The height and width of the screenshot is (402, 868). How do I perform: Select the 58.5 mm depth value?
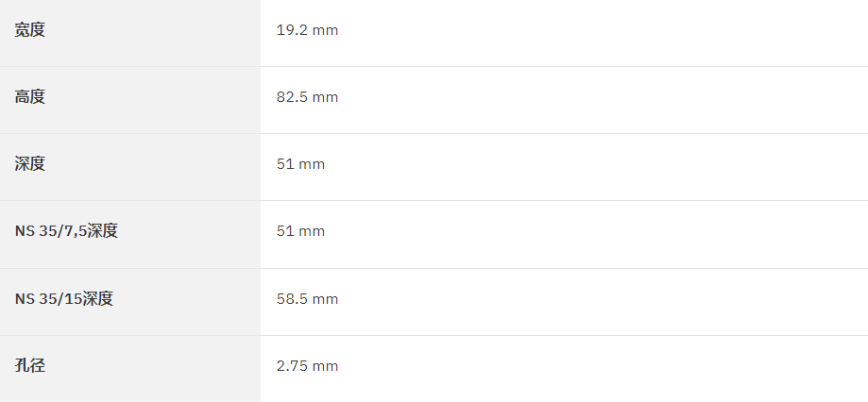(307, 298)
